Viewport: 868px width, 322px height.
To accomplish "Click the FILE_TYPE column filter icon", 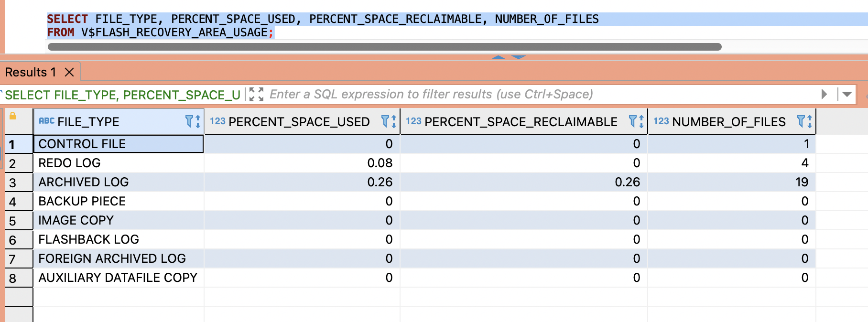I will [190, 121].
